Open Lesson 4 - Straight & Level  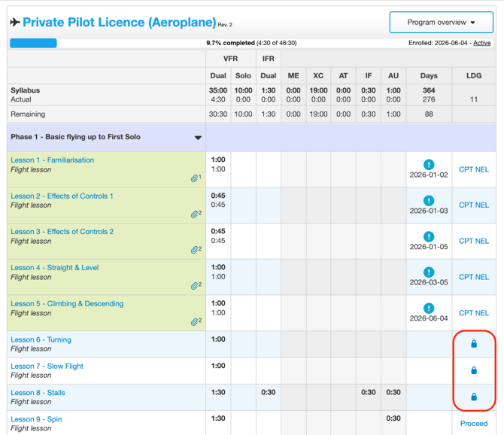pos(55,268)
